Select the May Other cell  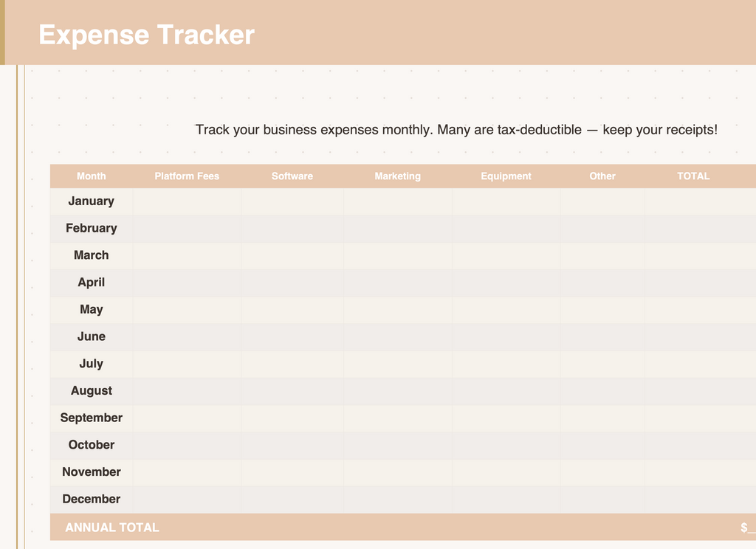(x=602, y=309)
